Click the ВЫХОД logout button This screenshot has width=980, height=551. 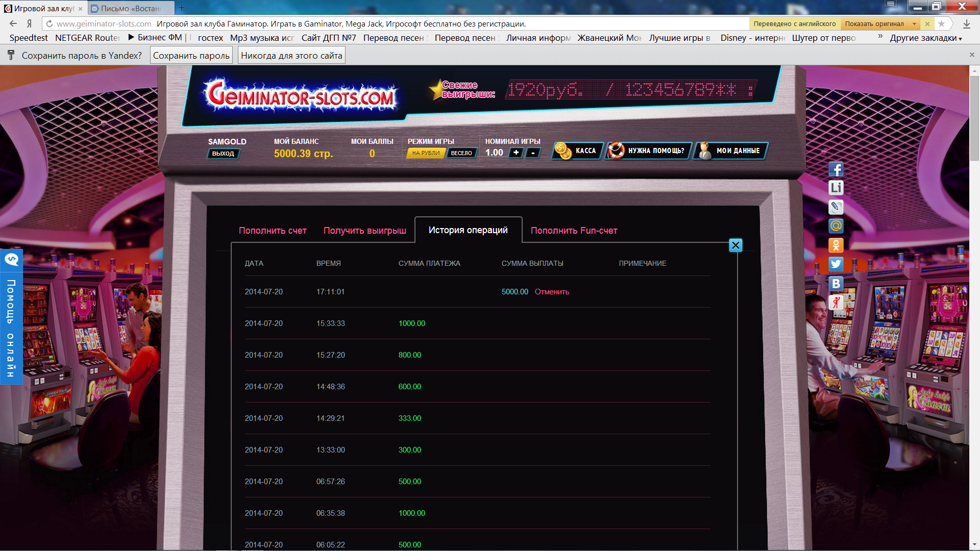click(223, 154)
